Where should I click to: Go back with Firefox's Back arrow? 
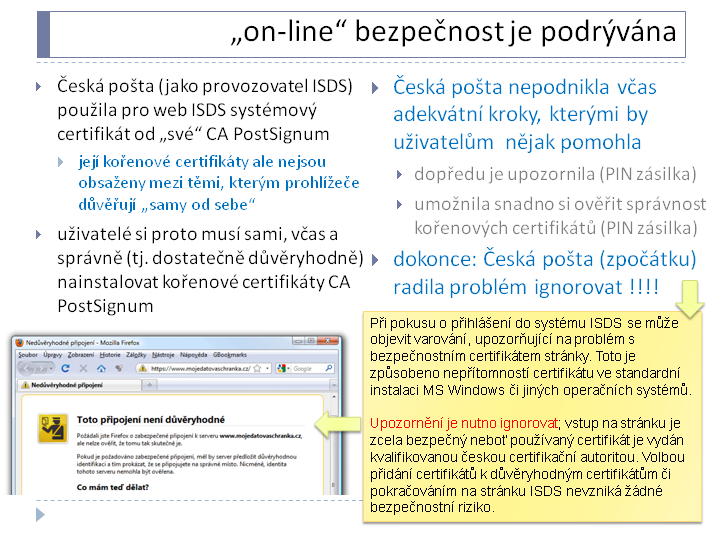coord(27,368)
